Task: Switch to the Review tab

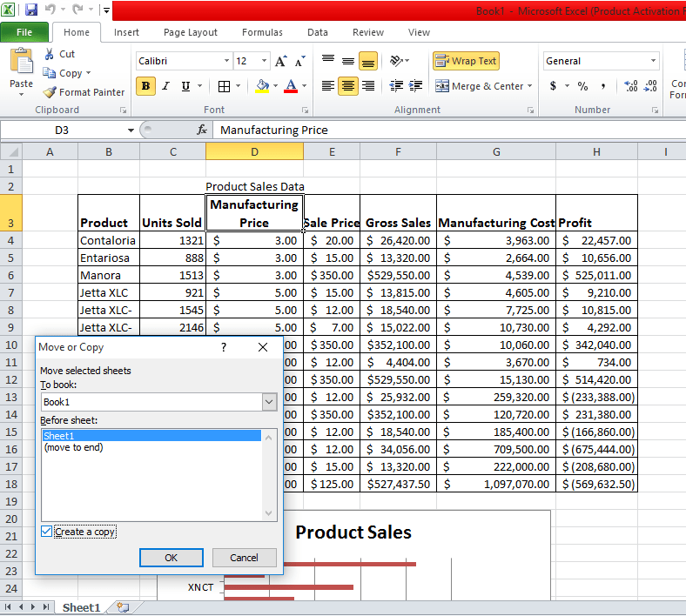Action: [368, 32]
